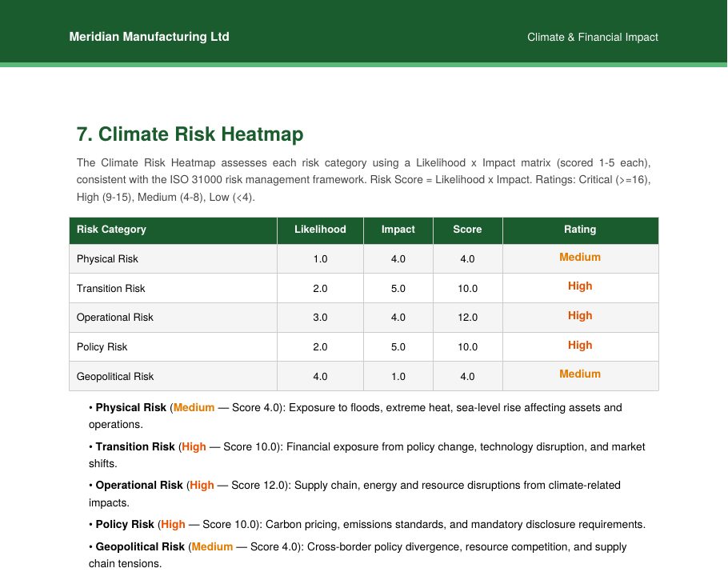This screenshot has width=728, height=576.
Task: Click the Climate & Financial Impact header text
Action: coord(593,37)
